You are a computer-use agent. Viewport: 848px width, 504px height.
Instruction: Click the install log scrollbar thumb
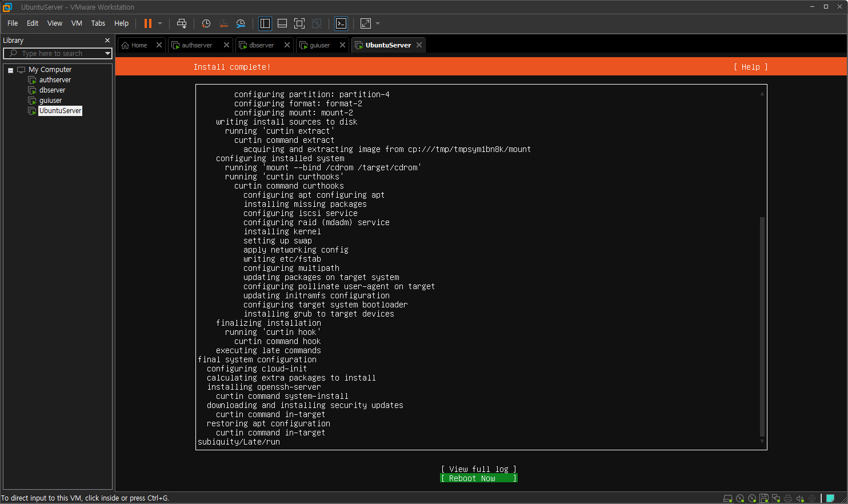click(x=762, y=326)
